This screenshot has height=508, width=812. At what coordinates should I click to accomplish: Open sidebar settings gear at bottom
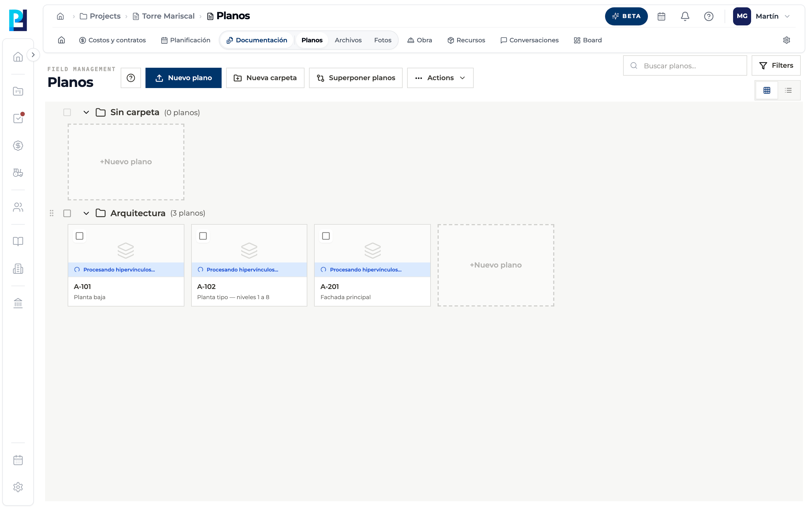(x=18, y=487)
